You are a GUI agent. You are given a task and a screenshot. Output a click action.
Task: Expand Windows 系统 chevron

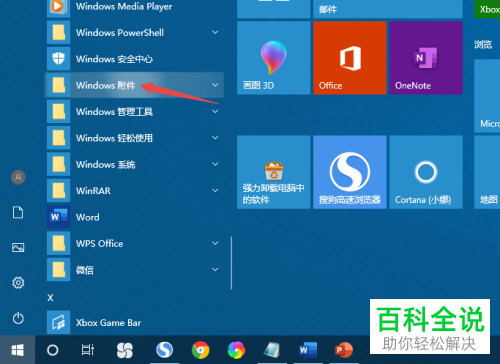click(215, 164)
